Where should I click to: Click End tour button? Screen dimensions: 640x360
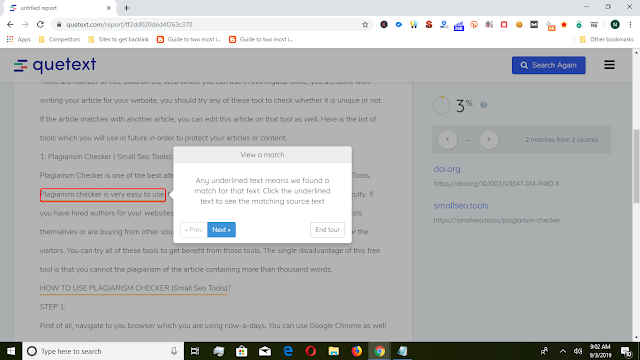tap(327, 230)
